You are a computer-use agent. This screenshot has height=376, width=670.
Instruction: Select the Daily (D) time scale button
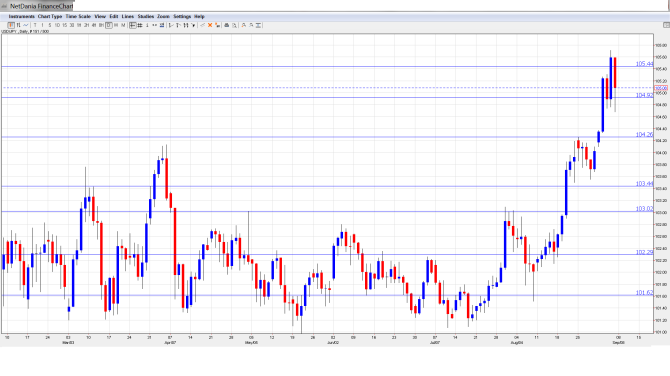click(x=109, y=25)
